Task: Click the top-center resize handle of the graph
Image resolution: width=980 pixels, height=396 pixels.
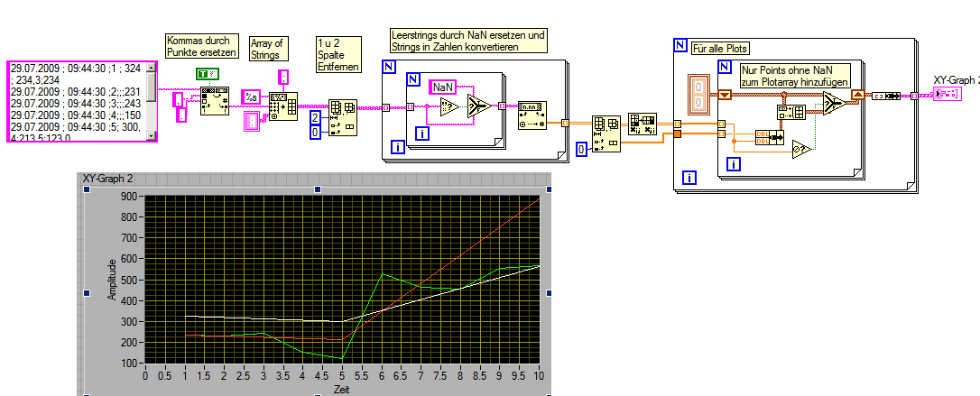Action: tap(318, 189)
